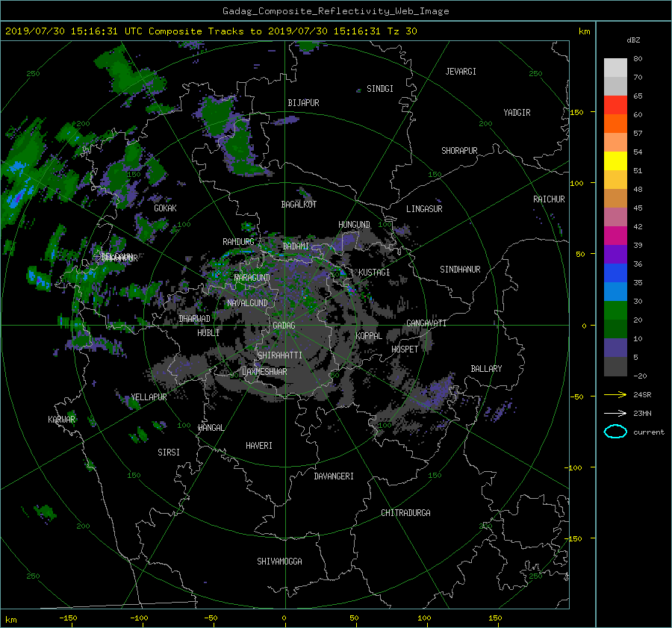The width and height of the screenshot is (672, 628).
Task: Click the bright green 20 dBZ swatch
Action: tap(615, 311)
